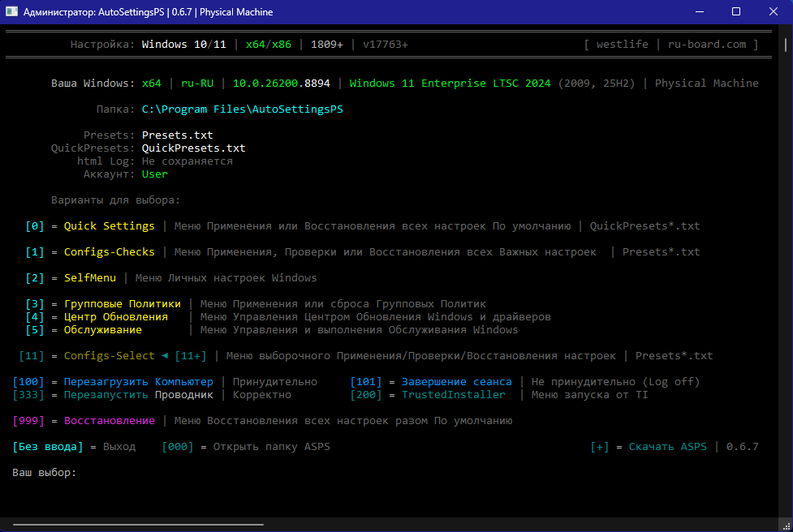Click the '[+]' download marker

599,447
